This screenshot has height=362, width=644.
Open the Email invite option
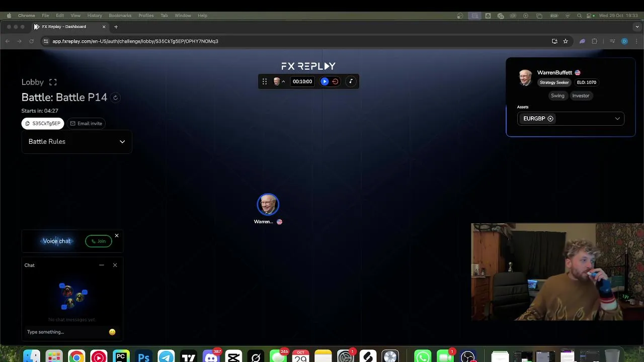(86, 123)
